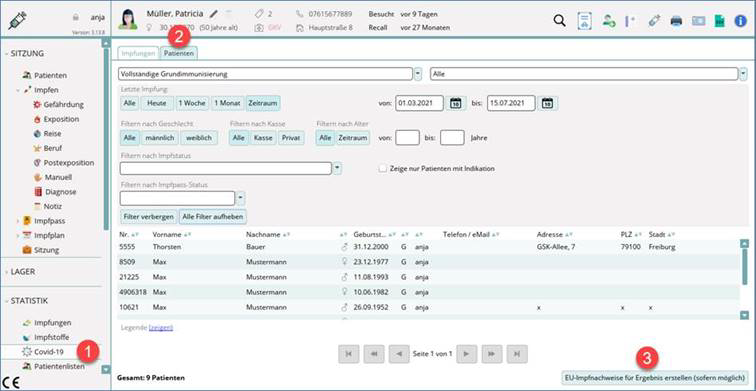Open the Patricia Müller patient avatar

(128, 20)
